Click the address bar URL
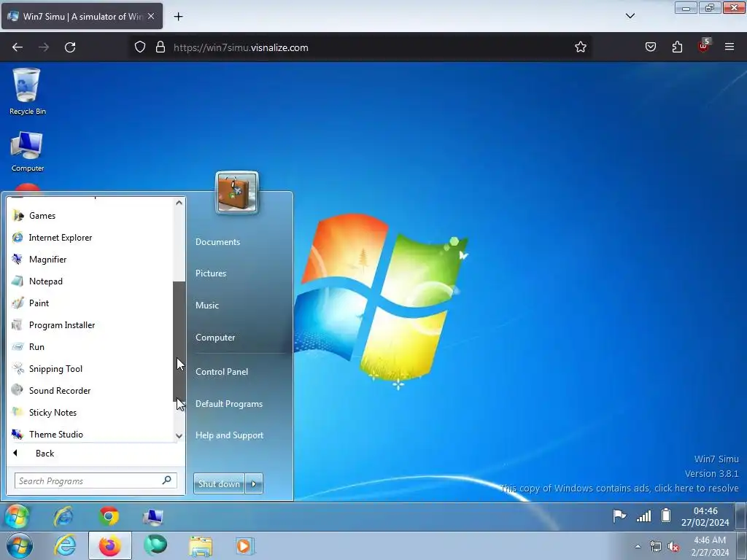The width and height of the screenshot is (747, 560). pyautogui.click(x=241, y=47)
